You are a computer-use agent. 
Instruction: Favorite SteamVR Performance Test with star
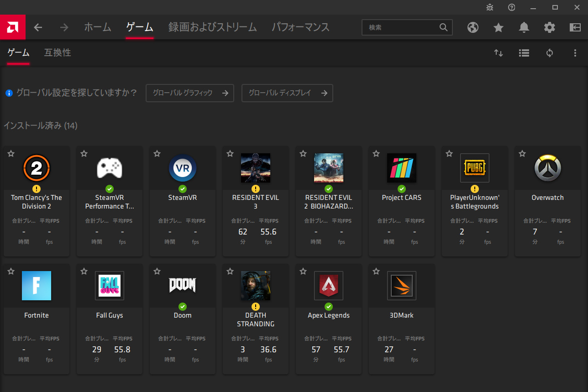(84, 154)
